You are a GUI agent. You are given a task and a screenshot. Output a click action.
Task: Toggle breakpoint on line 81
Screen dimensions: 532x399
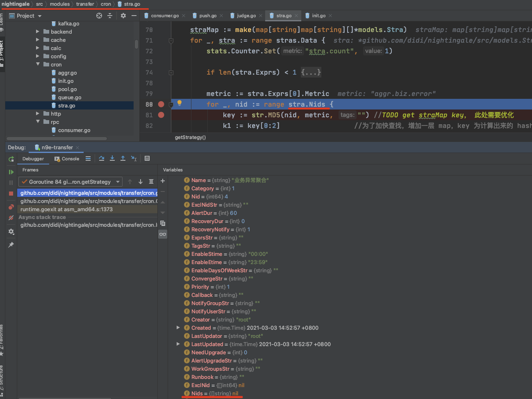161,115
